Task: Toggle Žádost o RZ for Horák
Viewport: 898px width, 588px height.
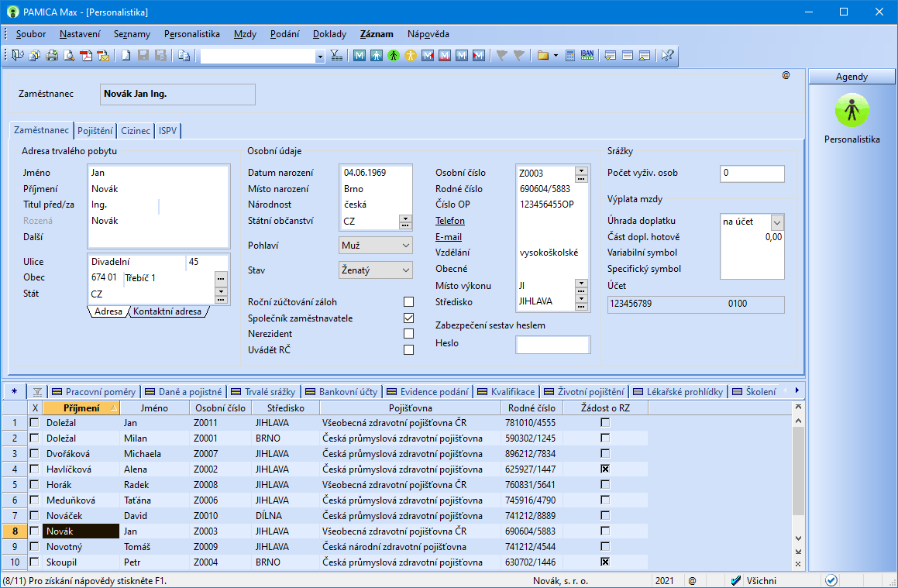Action: click(605, 484)
